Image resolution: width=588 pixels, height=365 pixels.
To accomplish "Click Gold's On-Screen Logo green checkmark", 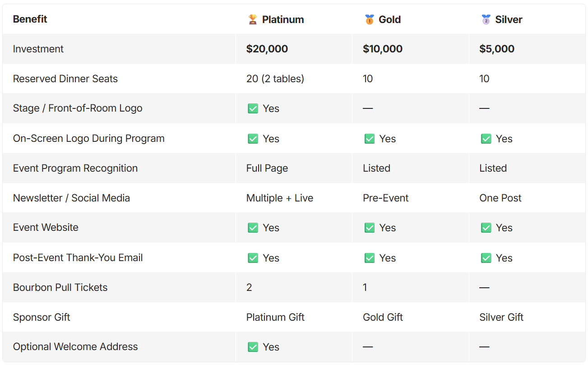I will pyautogui.click(x=370, y=139).
